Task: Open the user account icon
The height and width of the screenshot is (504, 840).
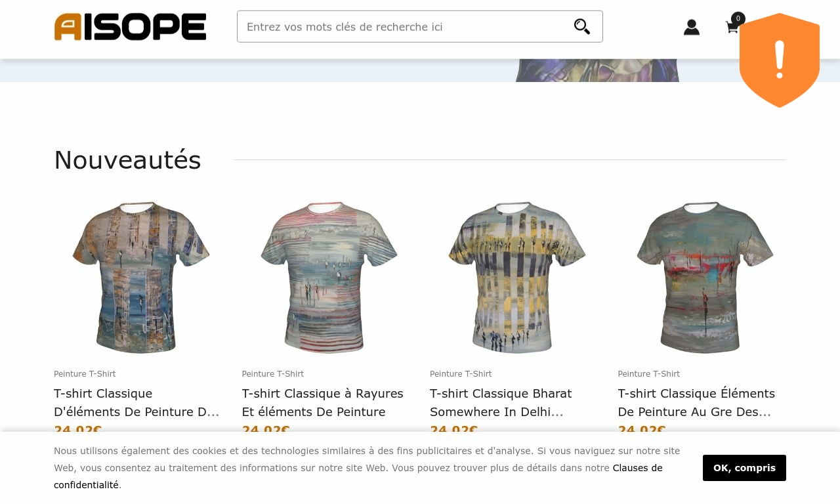Action: (x=692, y=27)
